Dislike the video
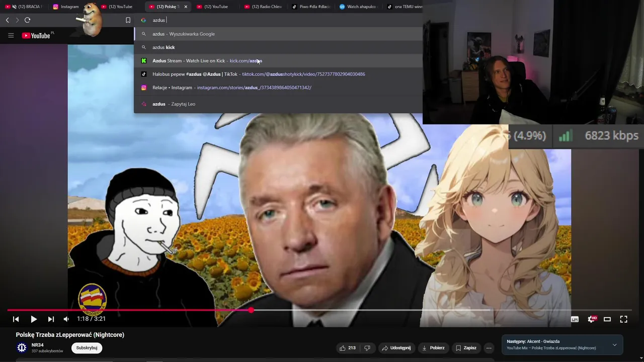 point(367,348)
